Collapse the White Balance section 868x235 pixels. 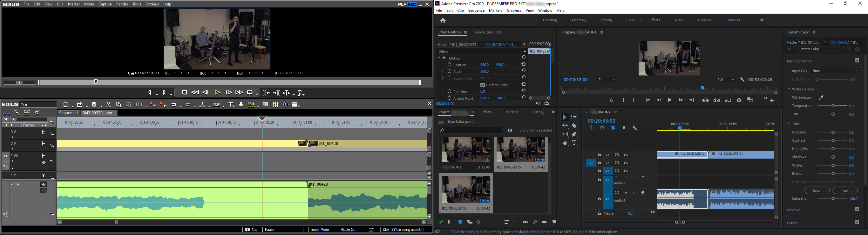[x=789, y=89]
